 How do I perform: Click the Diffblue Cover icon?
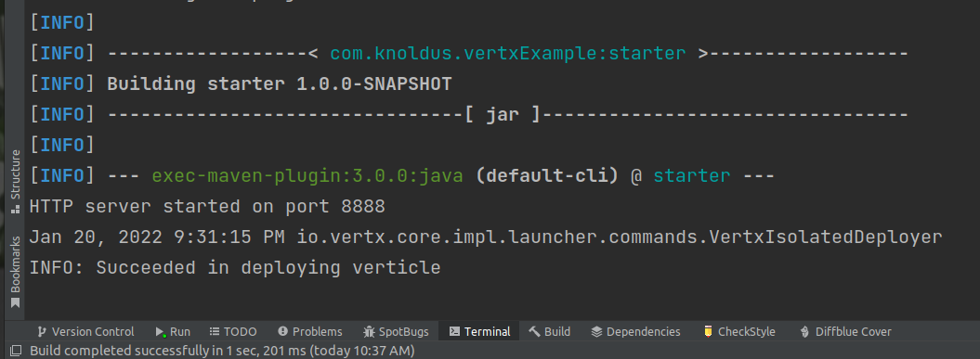[x=805, y=331]
